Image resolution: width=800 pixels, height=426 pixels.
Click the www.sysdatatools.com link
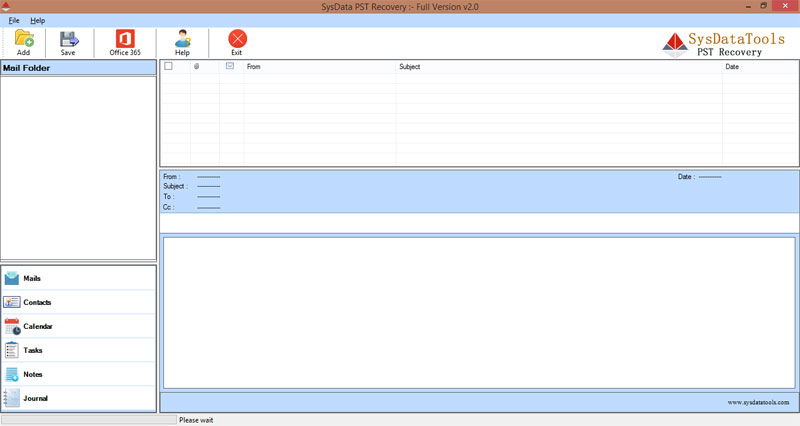[758, 403]
